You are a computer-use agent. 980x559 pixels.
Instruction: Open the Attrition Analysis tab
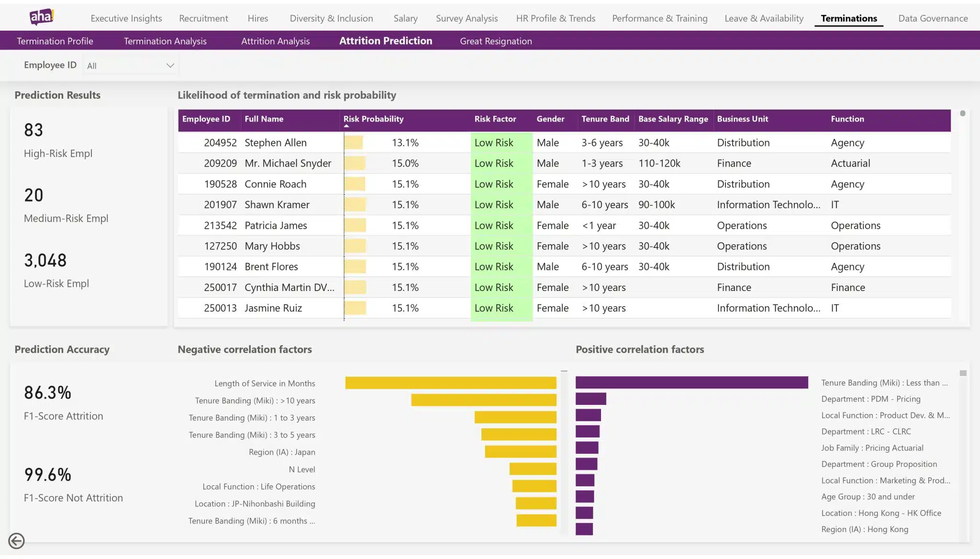275,41
